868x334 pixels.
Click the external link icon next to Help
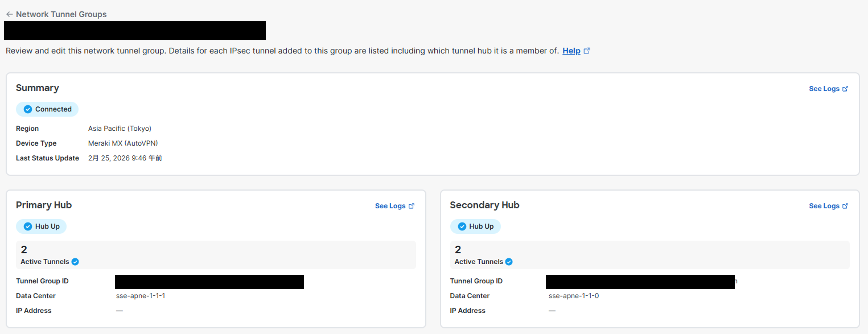tap(587, 51)
